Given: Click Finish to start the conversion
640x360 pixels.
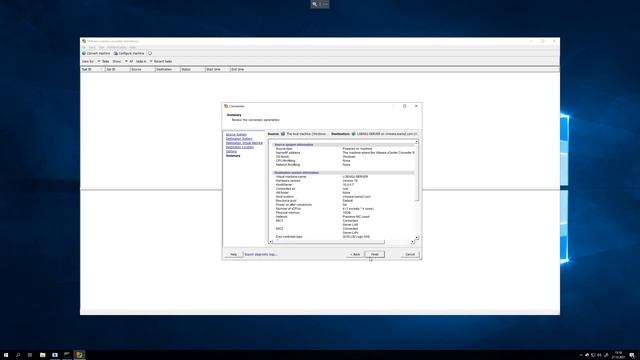Looking at the screenshot, I should (375, 254).
